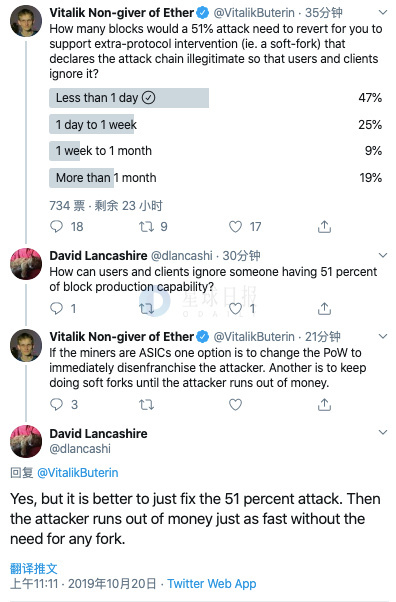Share Vitalik's ASICs reply tweet
396x602 pixels.
tap(325, 404)
